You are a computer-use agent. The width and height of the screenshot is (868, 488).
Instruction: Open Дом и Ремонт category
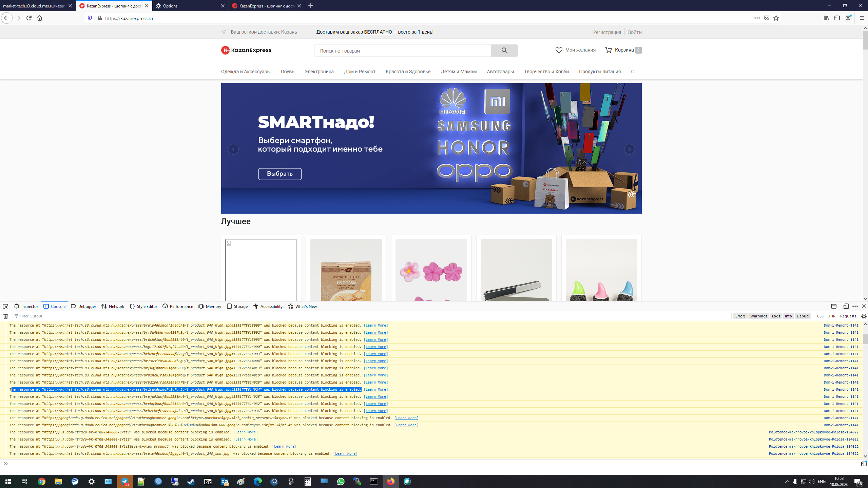[x=360, y=72]
